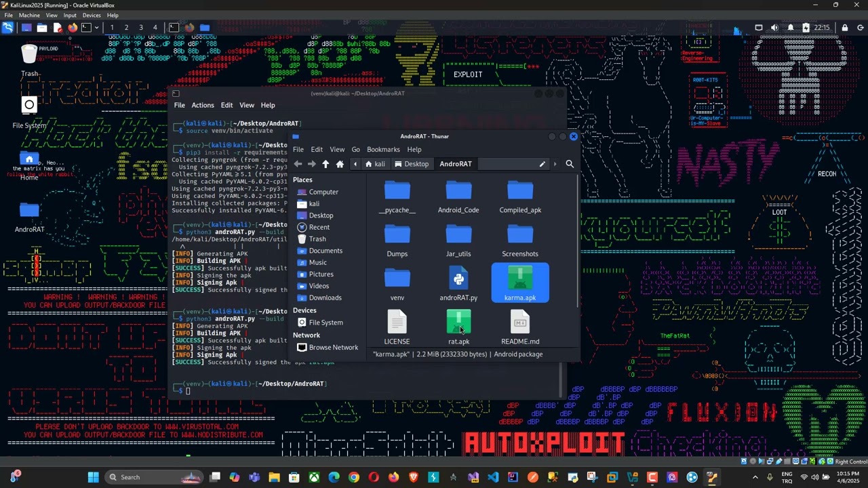
Task: Click the Desktop breadcrumb in the path bar
Action: point(412,164)
